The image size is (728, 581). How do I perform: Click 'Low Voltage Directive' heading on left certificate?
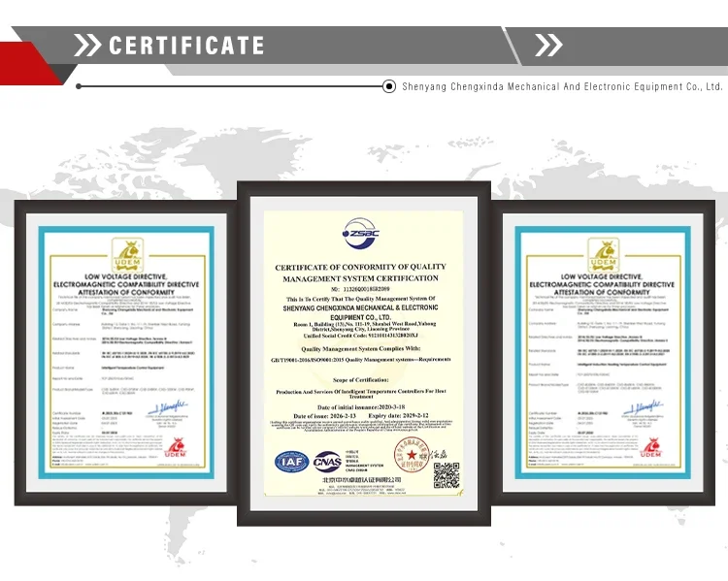(x=126, y=276)
